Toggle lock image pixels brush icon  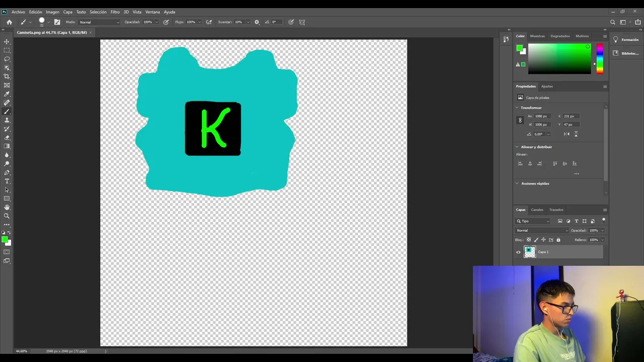(536, 240)
